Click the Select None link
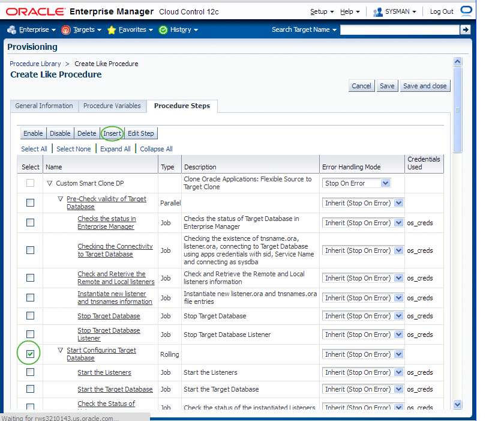This screenshot has width=504, height=421. click(x=74, y=149)
